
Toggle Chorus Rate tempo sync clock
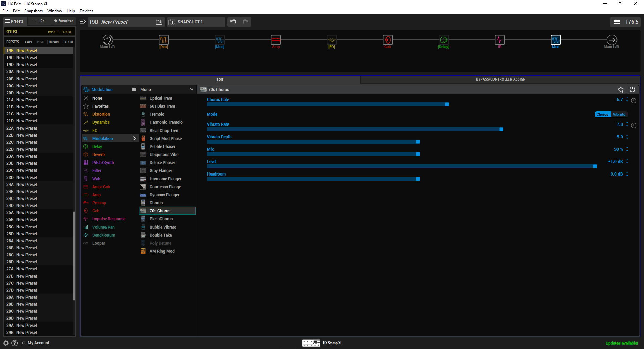click(x=634, y=101)
